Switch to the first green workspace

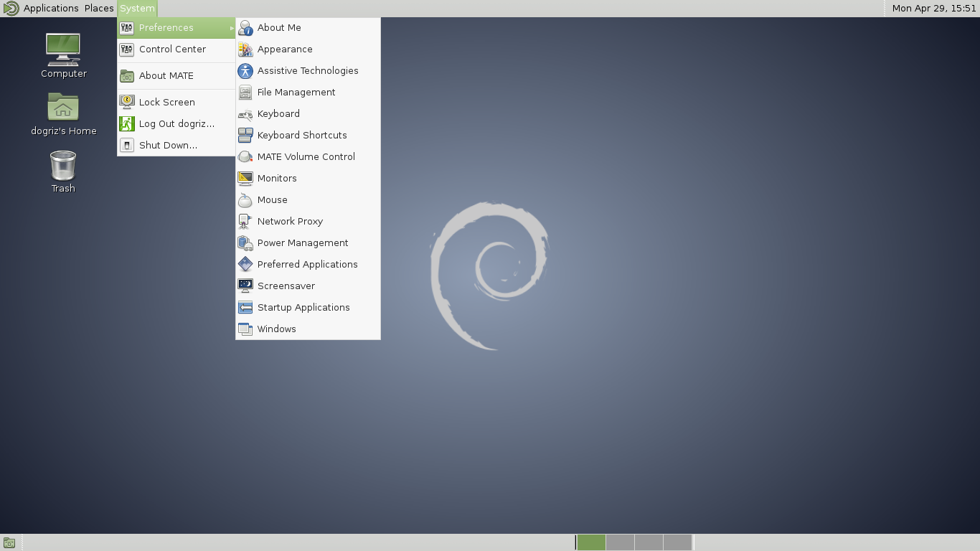[591, 542]
